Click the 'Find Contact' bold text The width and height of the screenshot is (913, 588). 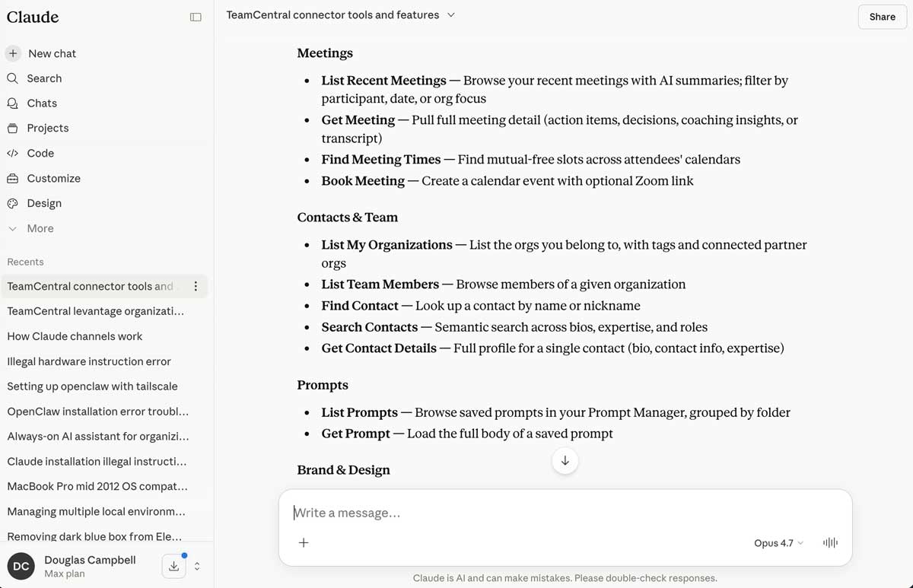point(360,306)
